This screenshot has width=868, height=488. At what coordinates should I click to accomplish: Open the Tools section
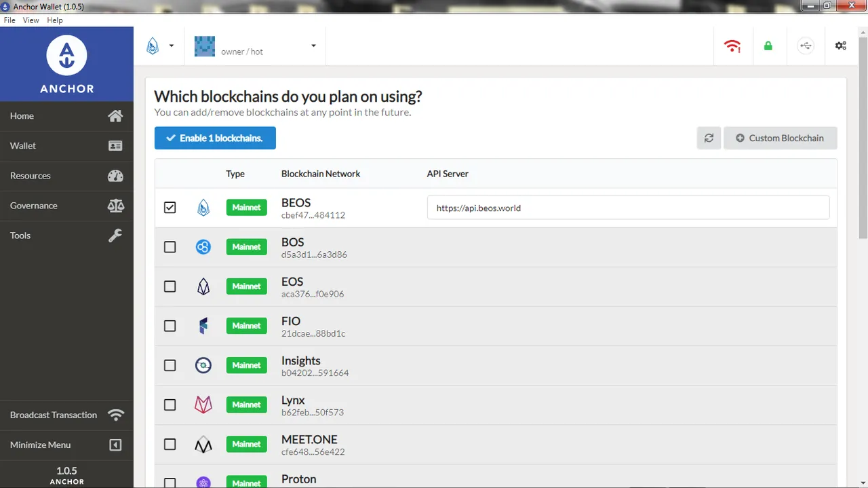coord(66,236)
